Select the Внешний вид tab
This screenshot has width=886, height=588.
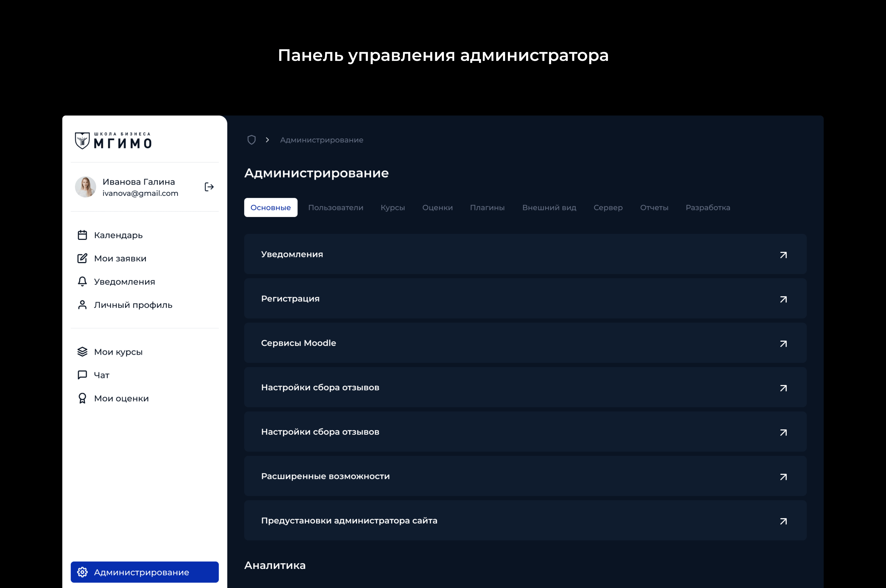549,207
